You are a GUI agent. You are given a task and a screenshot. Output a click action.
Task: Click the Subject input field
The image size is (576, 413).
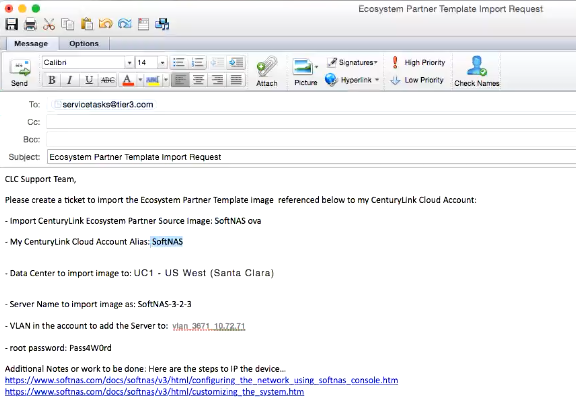point(311,157)
